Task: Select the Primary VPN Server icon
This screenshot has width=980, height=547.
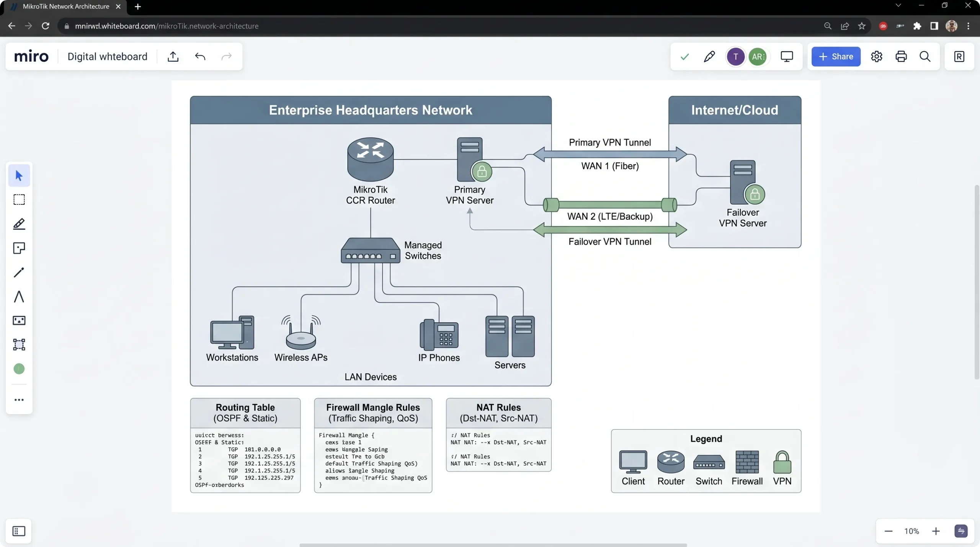Action: coord(474,159)
